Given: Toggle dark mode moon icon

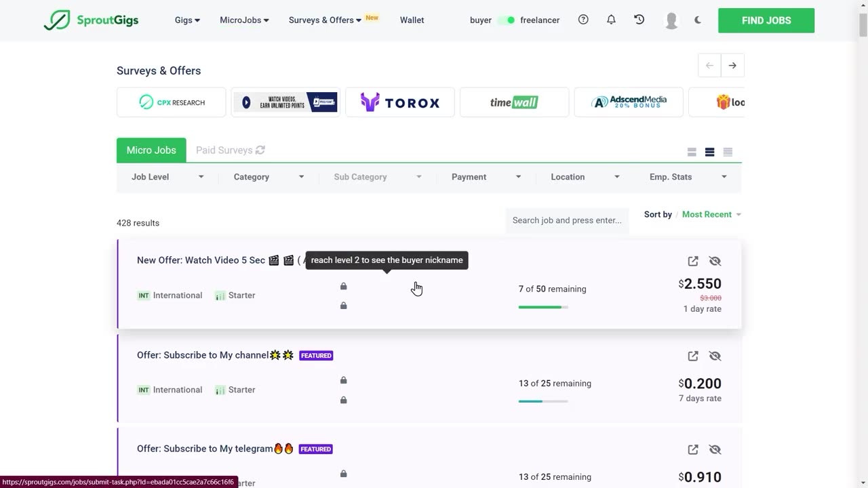Looking at the screenshot, I should 698,20.
